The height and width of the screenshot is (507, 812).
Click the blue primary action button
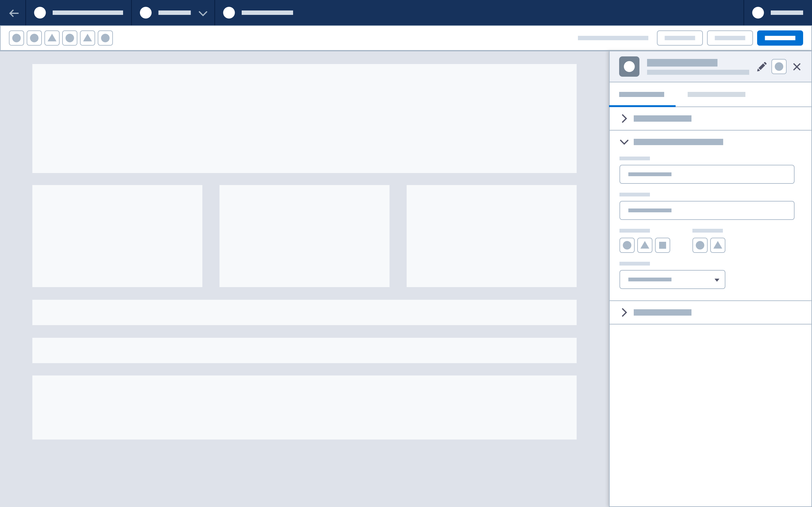[x=780, y=38]
